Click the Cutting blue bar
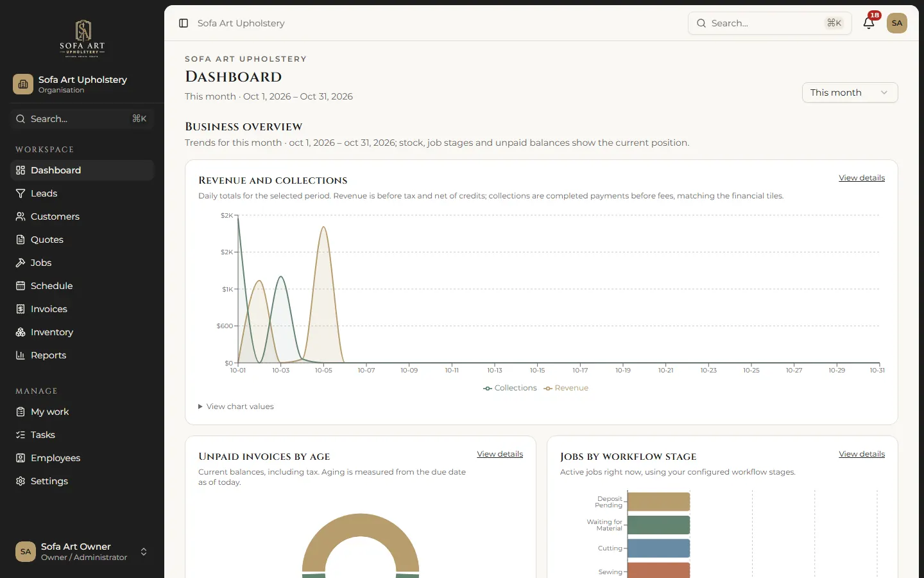 pyautogui.click(x=659, y=548)
